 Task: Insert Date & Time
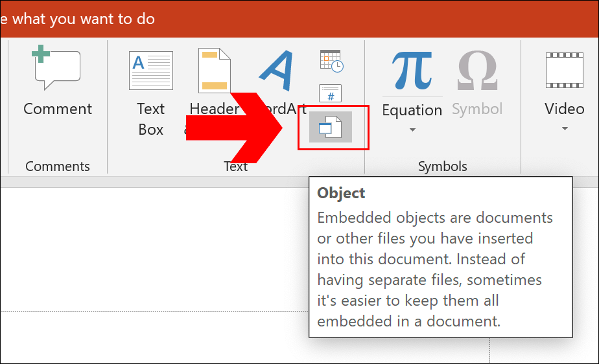click(x=331, y=61)
